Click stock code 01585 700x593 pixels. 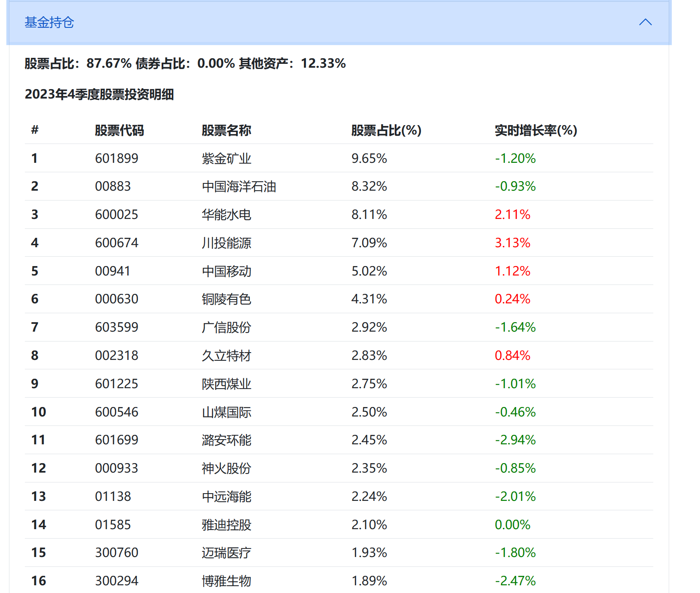[x=113, y=525]
